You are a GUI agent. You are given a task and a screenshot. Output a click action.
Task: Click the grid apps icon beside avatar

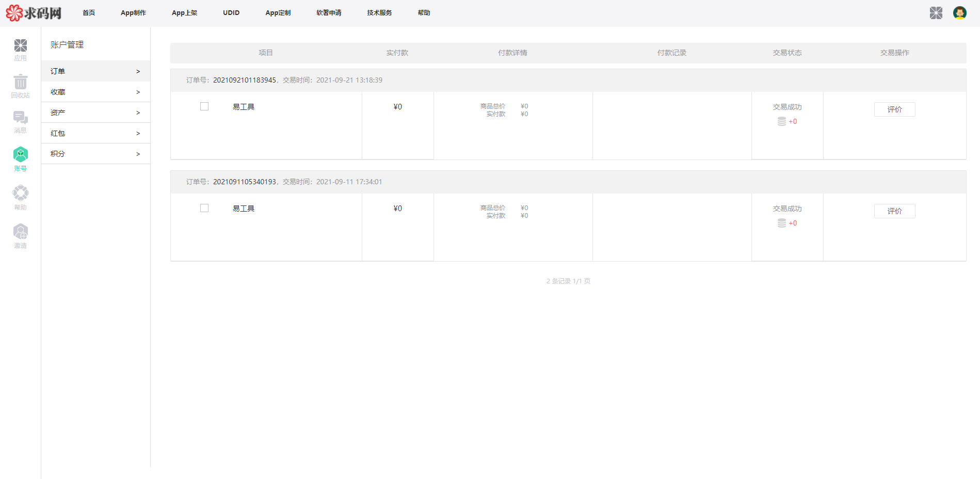tap(936, 13)
